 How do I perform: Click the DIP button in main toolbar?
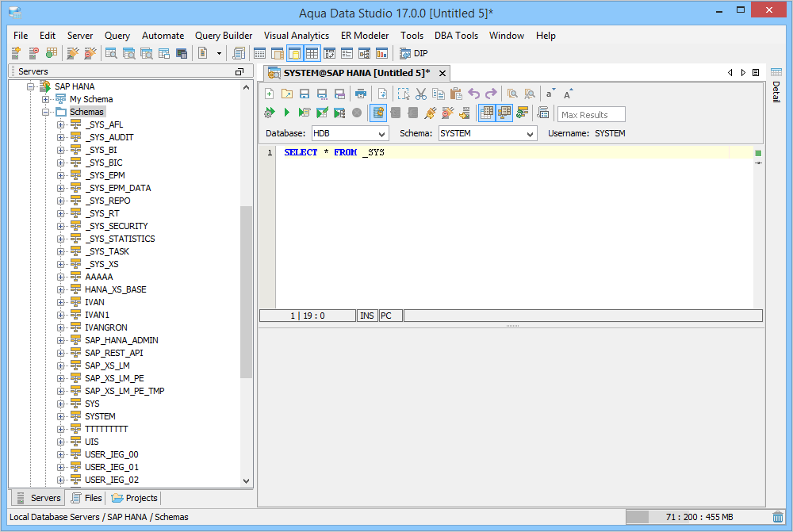click(x=414, y=53)
